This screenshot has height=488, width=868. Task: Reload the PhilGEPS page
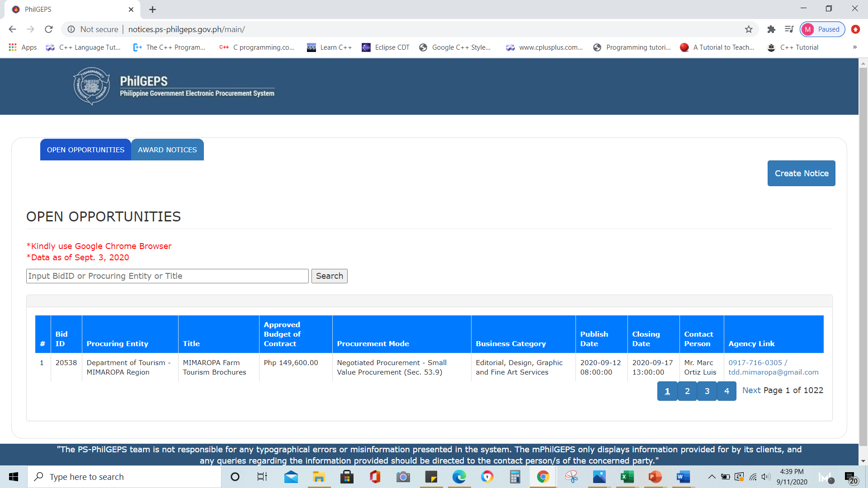tap(49, 29)
